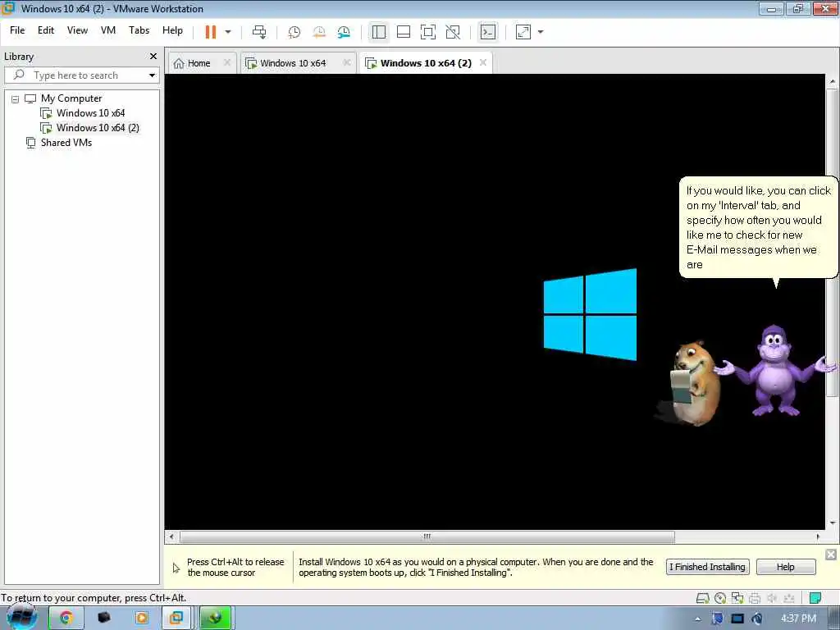Revert VM to previous snapshot

319,32
